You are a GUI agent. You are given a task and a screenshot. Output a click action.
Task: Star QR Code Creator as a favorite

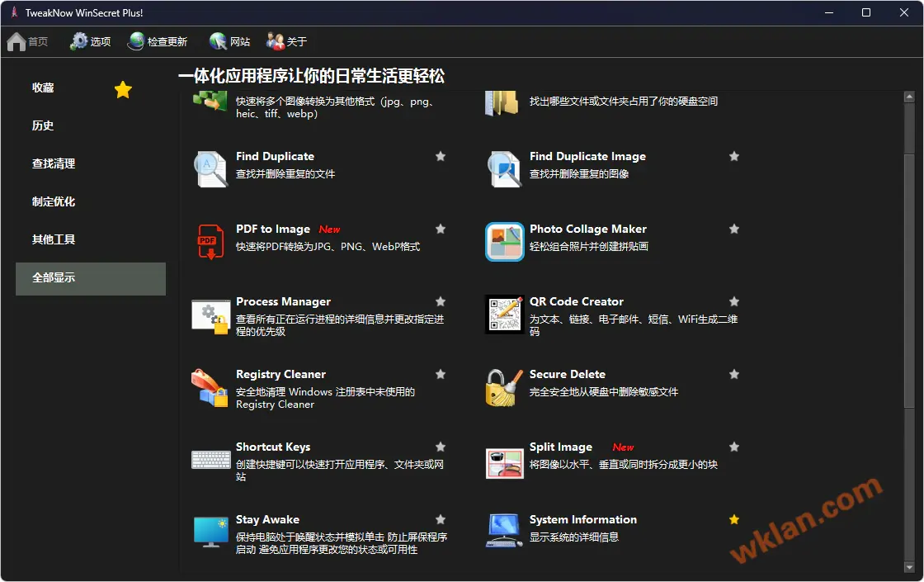pos(733,301)
